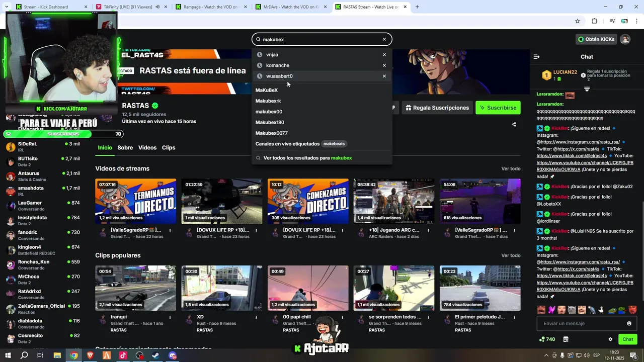Open kingleon4 channel in sidebar
The width and height of the screenshot is (644, 362).
coord(43,250)
